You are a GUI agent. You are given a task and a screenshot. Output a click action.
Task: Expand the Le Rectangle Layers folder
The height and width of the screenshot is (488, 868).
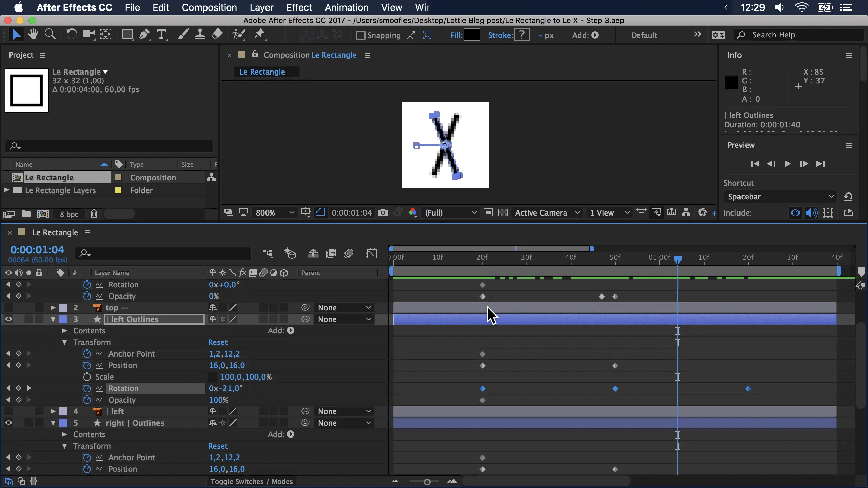[x=6, y=190]
